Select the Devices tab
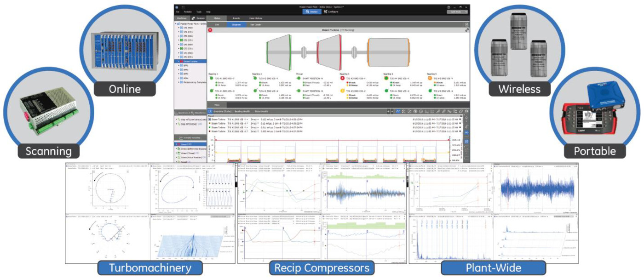The height and width of the screenshot is (279, 644). (x=198, y=18)
